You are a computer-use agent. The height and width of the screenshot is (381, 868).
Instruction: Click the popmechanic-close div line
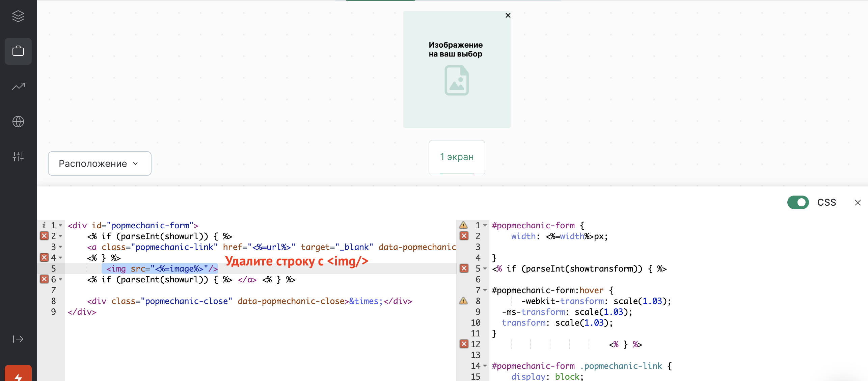click(x=250, y=301)
